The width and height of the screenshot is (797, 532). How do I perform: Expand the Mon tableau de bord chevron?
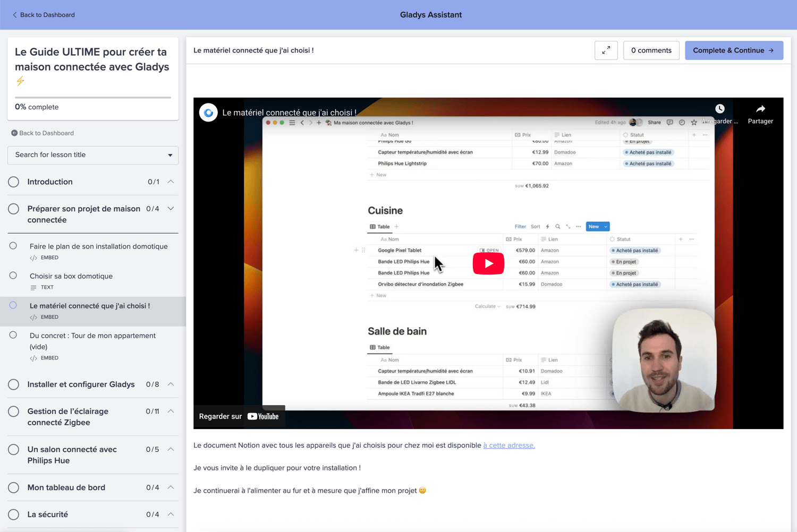click(171, 487)
